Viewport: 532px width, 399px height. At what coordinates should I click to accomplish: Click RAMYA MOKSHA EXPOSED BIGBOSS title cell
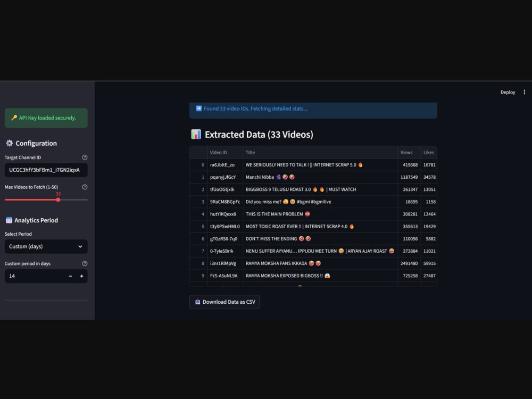point(320,276)
